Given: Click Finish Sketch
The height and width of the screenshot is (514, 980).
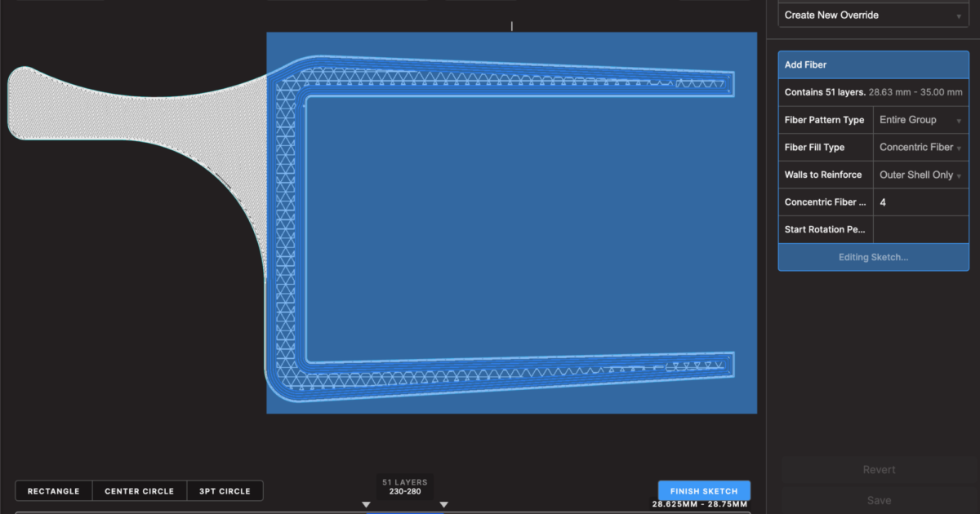Looking at the screenshot, I should [x=704, y=490].
